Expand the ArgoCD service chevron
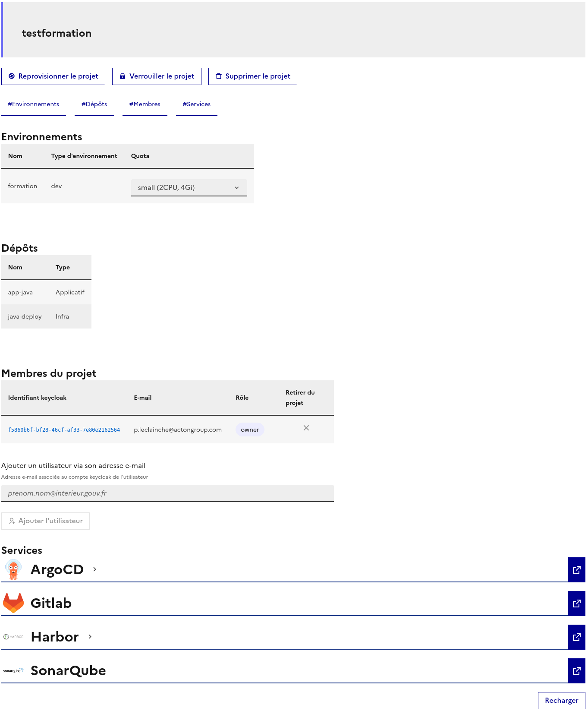588x711 pixels. tap(95, 569)
